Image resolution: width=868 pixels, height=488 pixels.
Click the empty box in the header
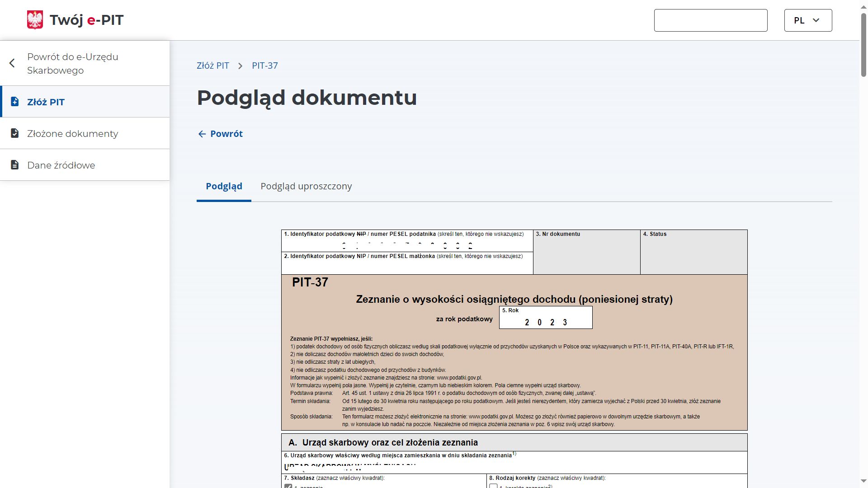click(x=710, y=20)
